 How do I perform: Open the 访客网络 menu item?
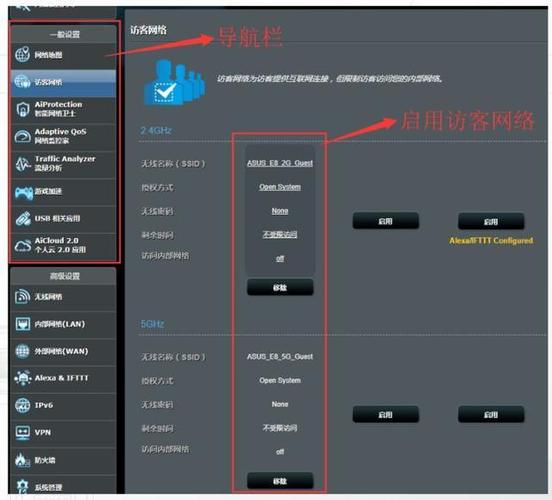tap(63, 83)
